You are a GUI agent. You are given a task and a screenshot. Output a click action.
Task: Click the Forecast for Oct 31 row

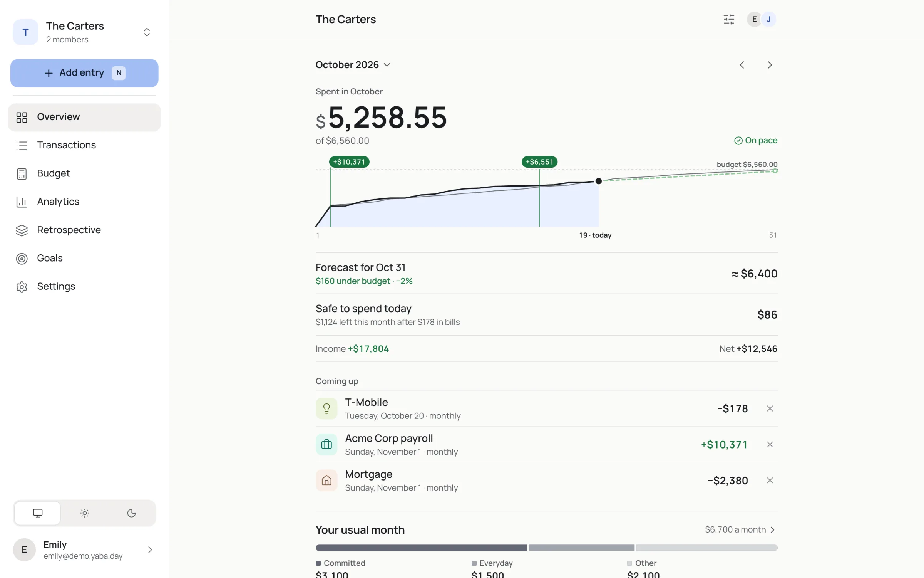(547, 274)
